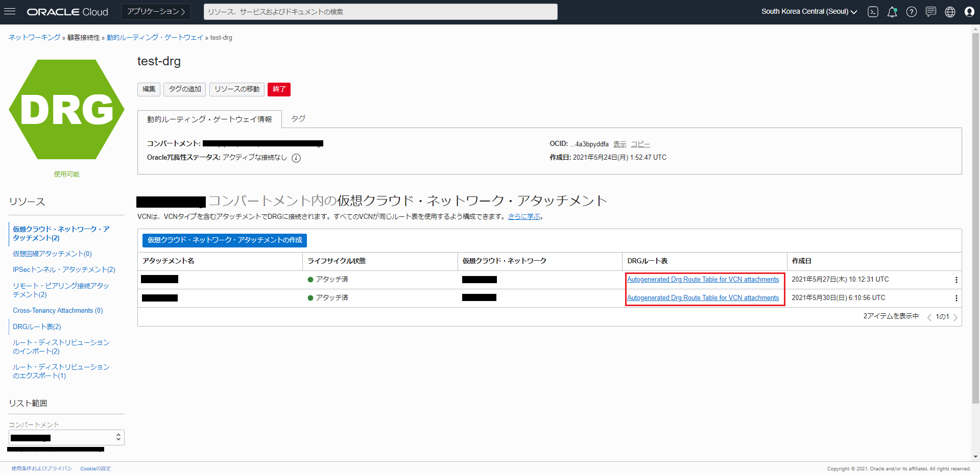The width and height of the screenshot is (980, 475).
Task: Open the user profile menu
Action: (969, 12)
